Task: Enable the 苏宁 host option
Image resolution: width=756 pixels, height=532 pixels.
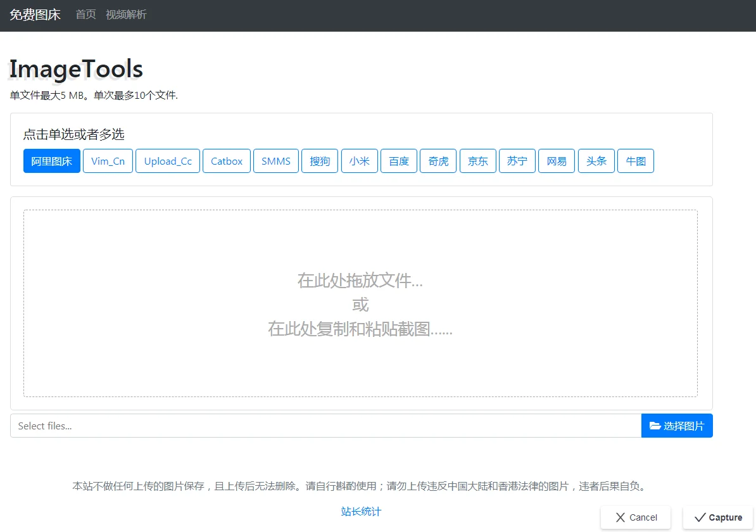Action: (517, 161)
